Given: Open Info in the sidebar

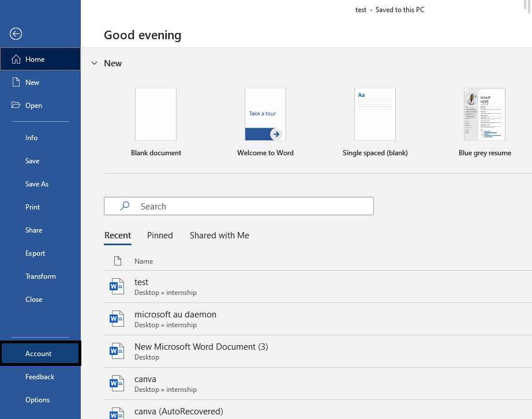Looking at the screenshot, I should point(40,138).
